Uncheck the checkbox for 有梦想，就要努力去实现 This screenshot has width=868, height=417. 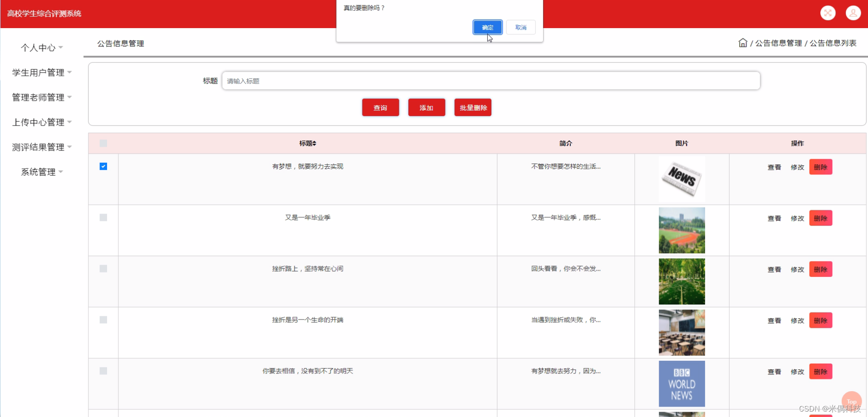point(103,166)
